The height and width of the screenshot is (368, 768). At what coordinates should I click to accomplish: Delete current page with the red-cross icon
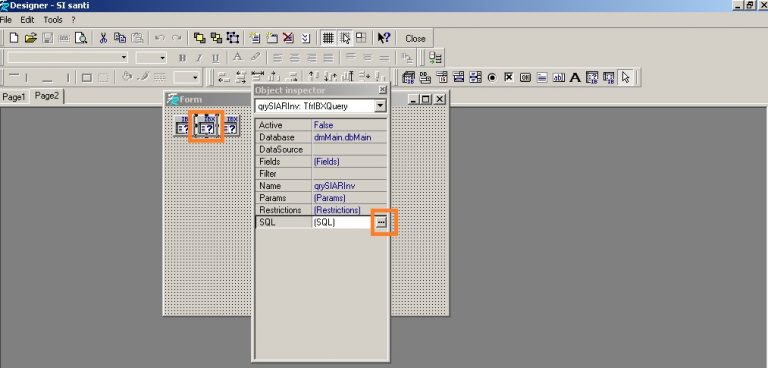288,38
